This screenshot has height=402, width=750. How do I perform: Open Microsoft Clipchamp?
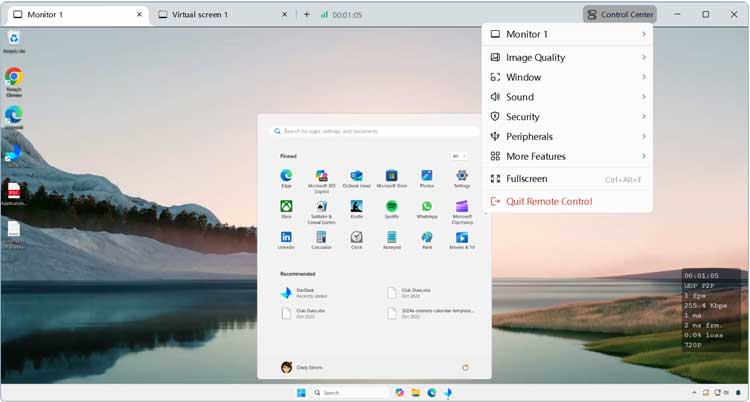(x=462, y=212)
